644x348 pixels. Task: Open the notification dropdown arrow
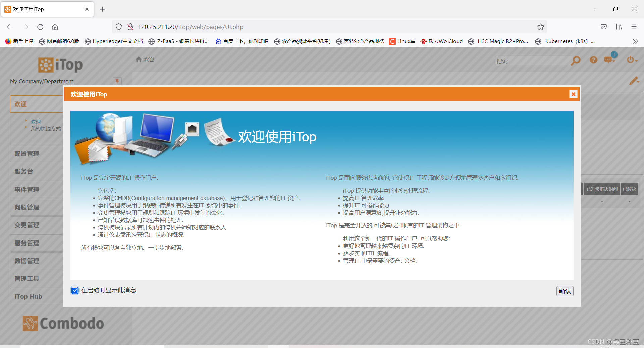click(x=614, y=62)
